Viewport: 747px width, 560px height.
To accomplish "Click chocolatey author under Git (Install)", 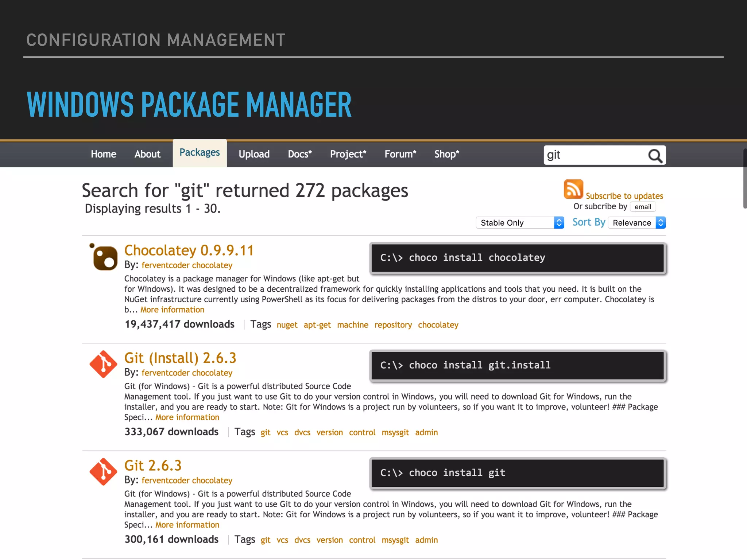I will [212, 373].
